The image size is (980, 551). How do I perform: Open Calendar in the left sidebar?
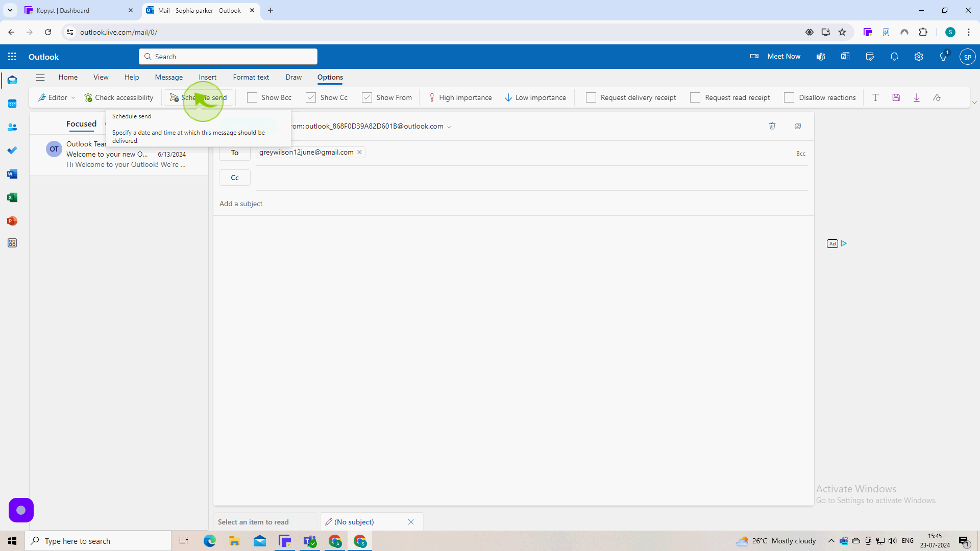(12, 104)
